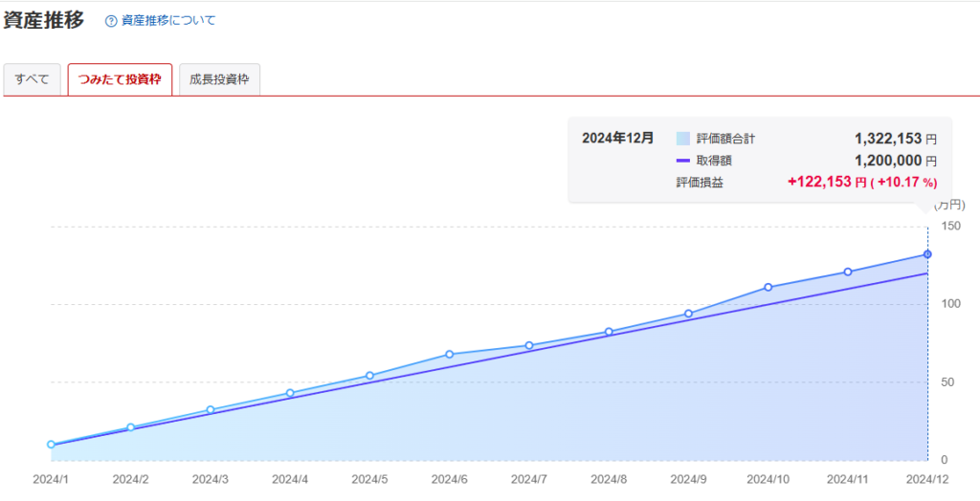Select the つみたて投資枠 tab
The image size is (980, 501).
[120, 79]
